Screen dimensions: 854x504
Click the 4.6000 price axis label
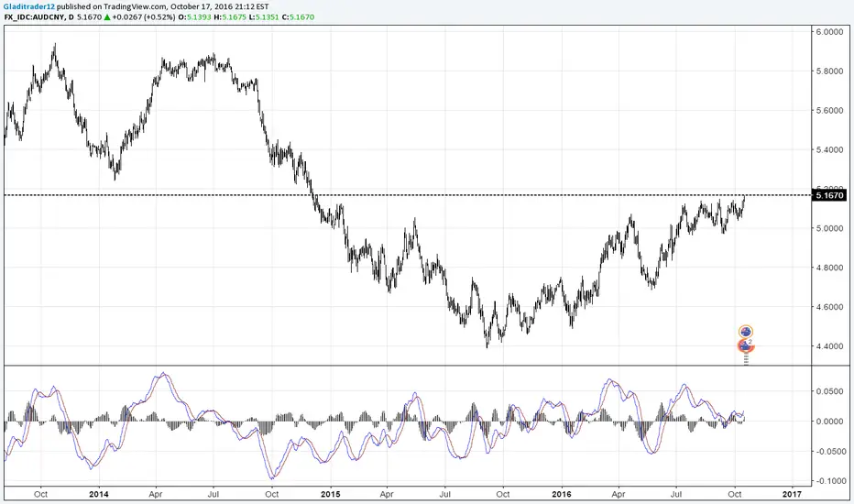pyautogui.click(x=829, y=307)
